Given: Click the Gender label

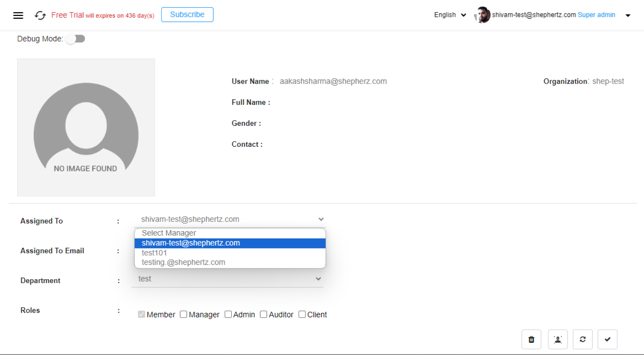Looking at the screenshot, I should coord(246,123).
